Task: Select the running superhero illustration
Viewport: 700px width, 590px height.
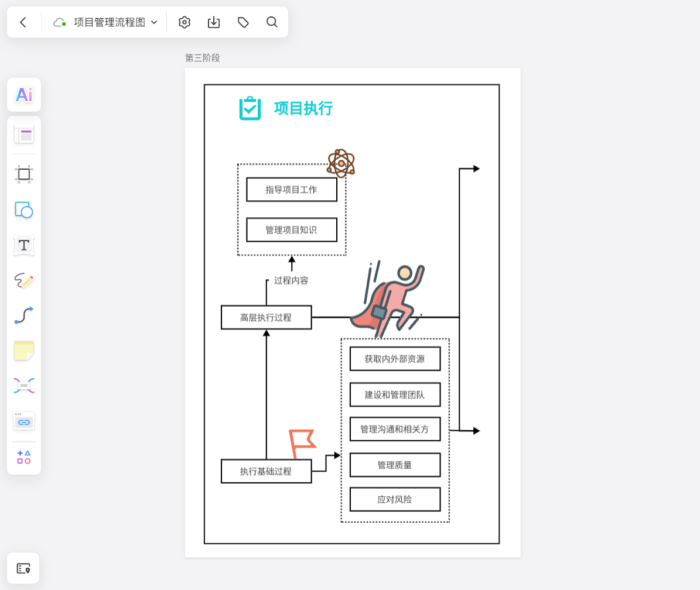Action: tap(388, 300)
